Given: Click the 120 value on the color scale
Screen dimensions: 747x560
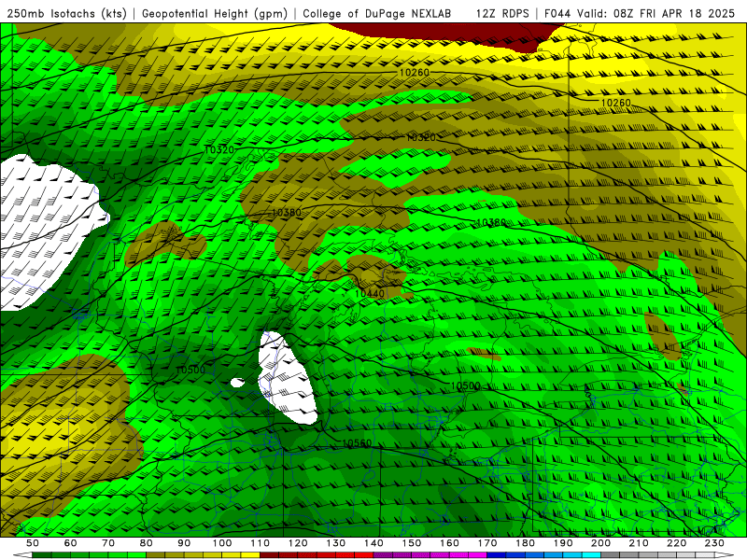Looking at the screenshot, I should (298, 543).
